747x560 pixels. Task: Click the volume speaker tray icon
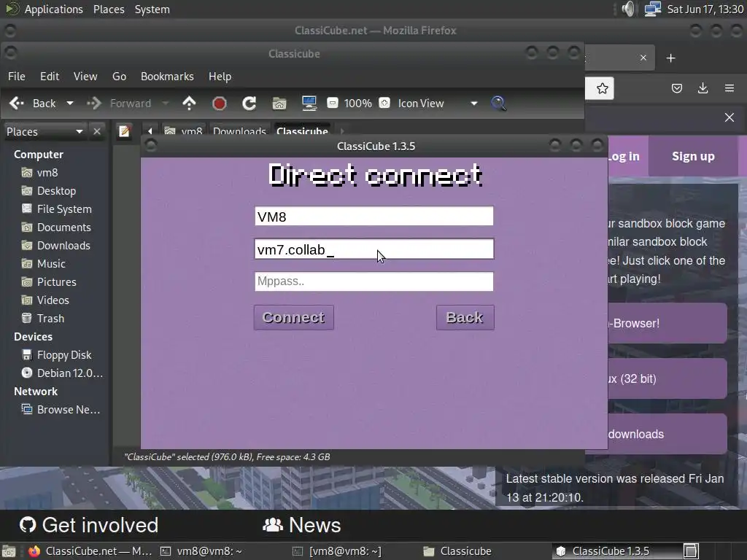628,9
